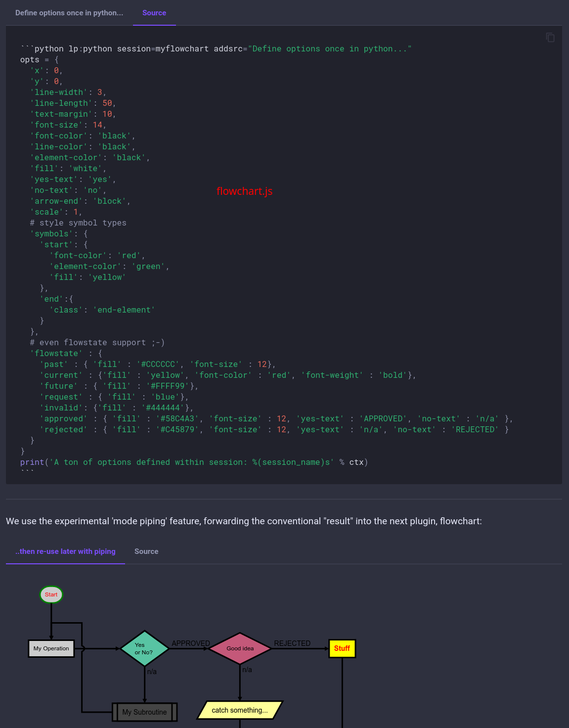The image size is (569, 728).
Task: Click the 'yes-text': 'yes' line
Action: tap(73, 180)
